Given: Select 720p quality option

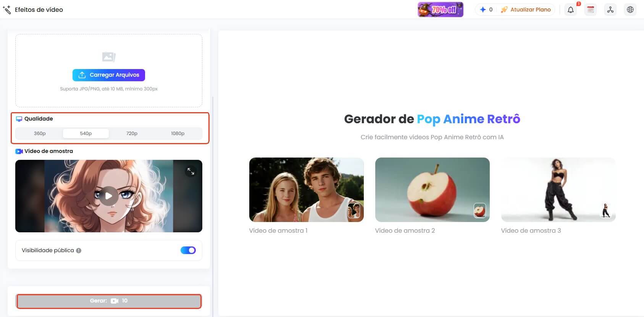Looking at the screenshot, I should pyautogui.click(x=132, y=134).
